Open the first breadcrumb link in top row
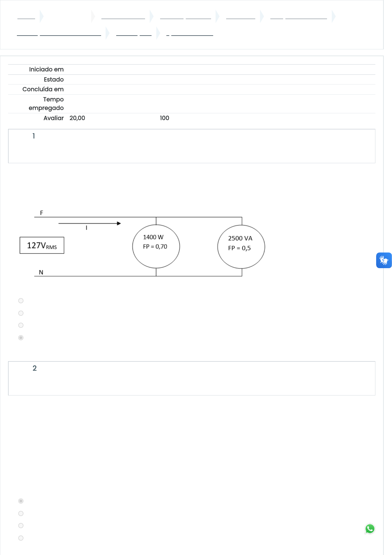392x555 pixels. point(26,16)
